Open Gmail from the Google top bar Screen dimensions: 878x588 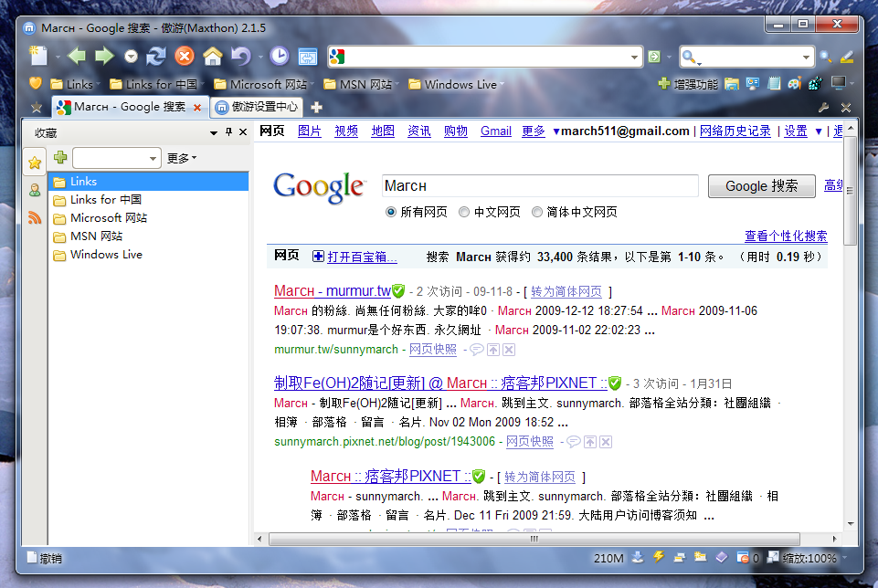pyautogui.click(x=495, y=131)
